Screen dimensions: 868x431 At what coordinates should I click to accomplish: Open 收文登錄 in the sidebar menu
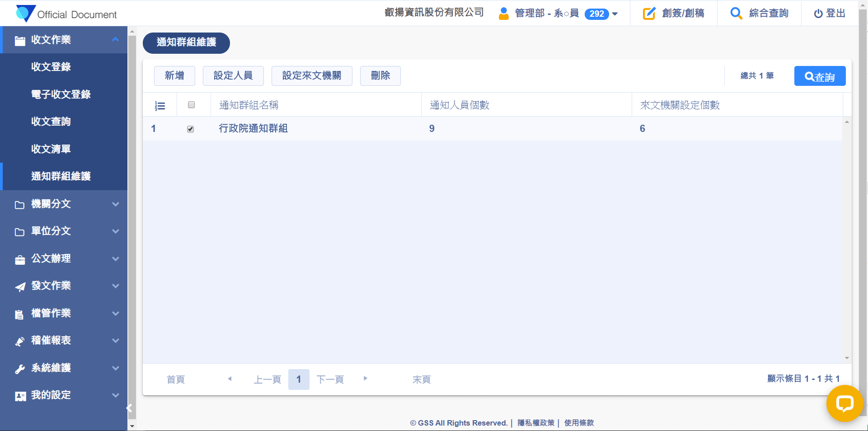[x=51, y=67]
